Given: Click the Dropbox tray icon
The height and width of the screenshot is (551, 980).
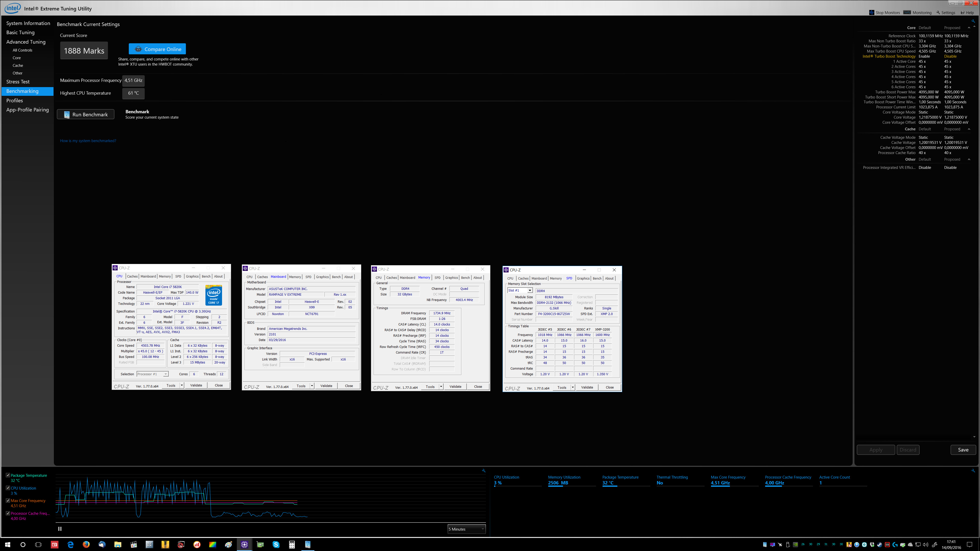Looking at the screenshot, I should [872, 545].
